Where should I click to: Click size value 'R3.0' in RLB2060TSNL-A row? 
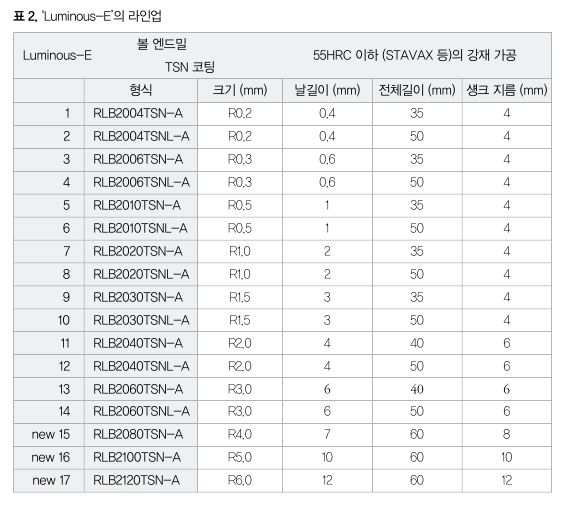[x=240, y=411]
